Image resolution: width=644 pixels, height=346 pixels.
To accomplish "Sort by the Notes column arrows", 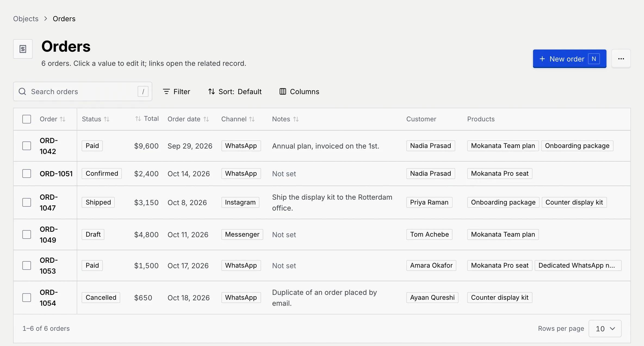I will tap(296, 119).
